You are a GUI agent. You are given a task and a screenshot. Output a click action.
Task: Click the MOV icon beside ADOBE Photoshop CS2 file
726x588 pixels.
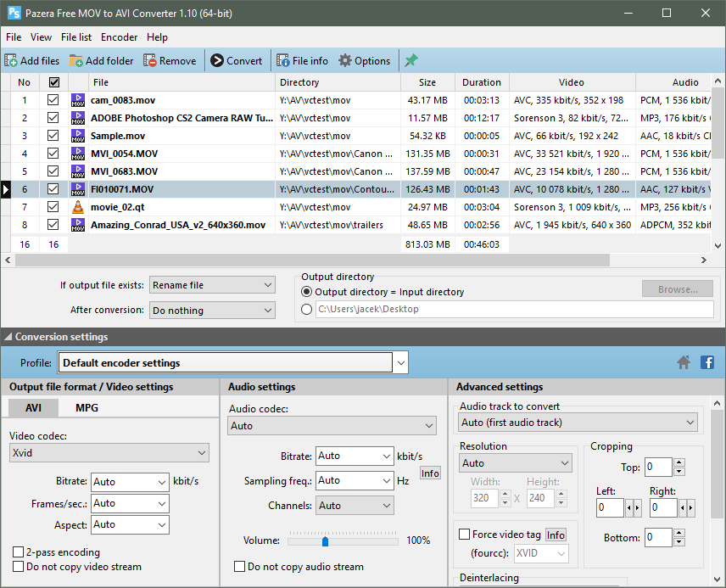point(78,118)
